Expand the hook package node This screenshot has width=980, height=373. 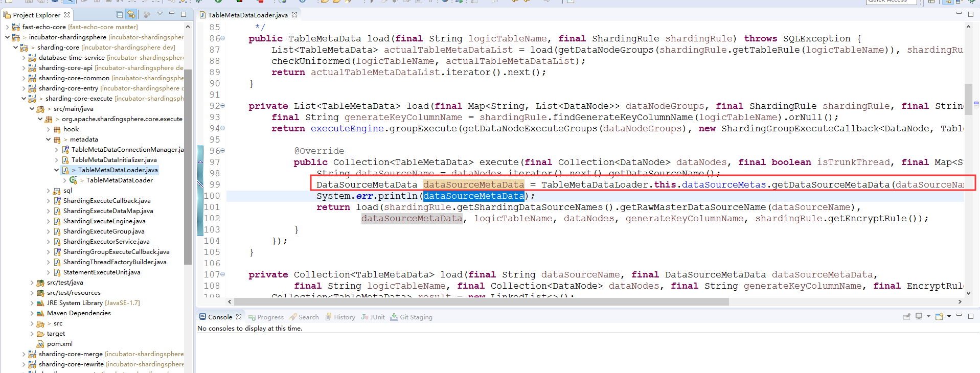(x=48, y=129)
